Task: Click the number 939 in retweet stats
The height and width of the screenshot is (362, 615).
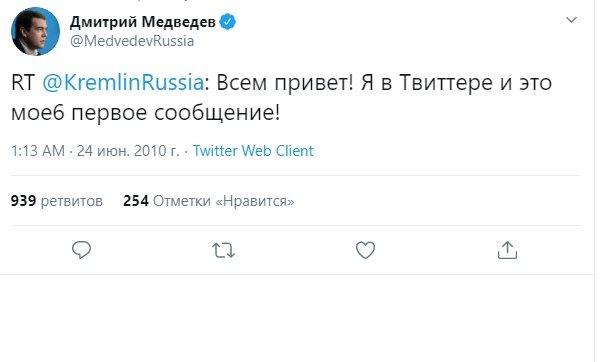Action: coord(24,201)
